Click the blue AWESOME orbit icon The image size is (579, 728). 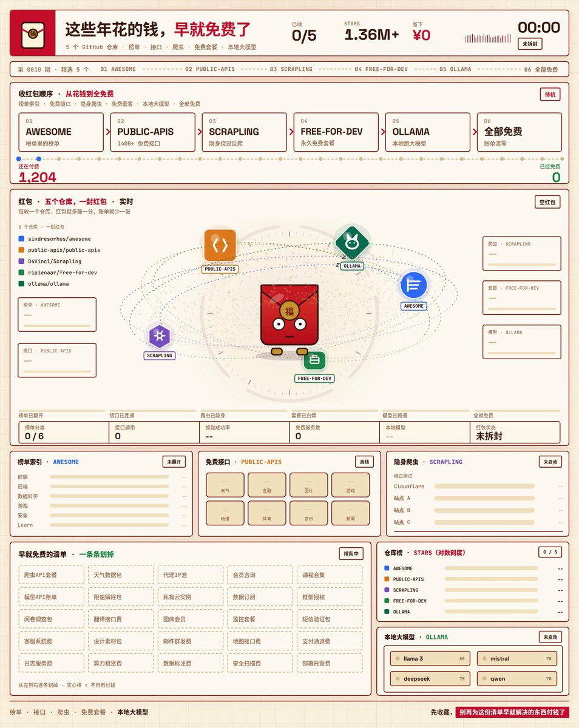pos(414,285)
